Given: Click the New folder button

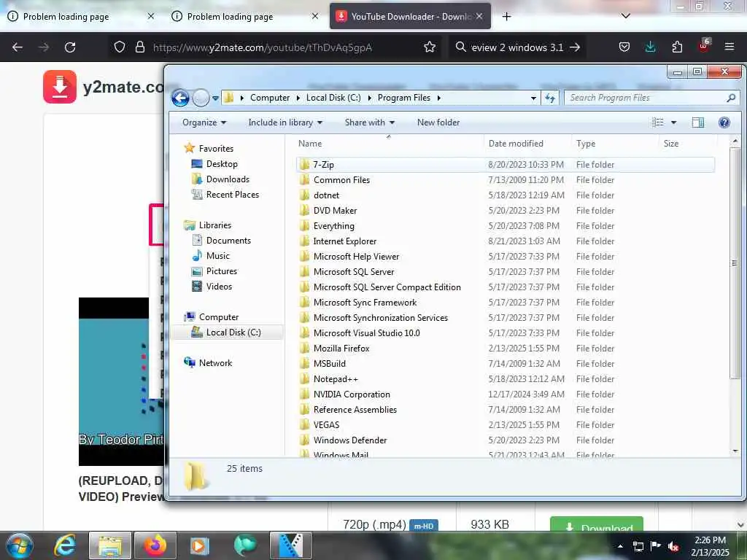Looking at the screenshot, I should 438,122.
